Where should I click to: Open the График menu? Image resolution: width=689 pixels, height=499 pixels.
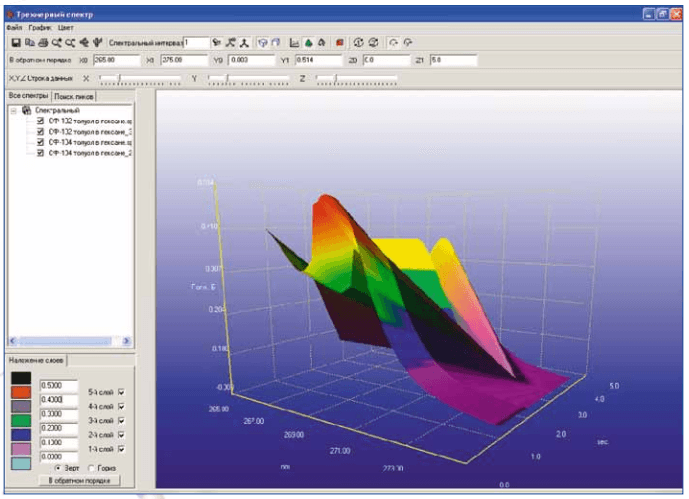click(40, 28)
